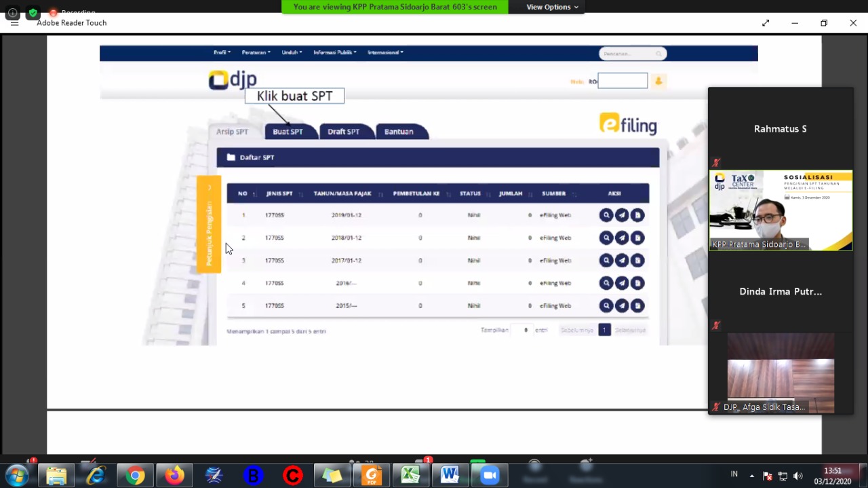Screen dimensions: 868x488
Task: Click the yellow user profile icon
Action: point(658,81)
